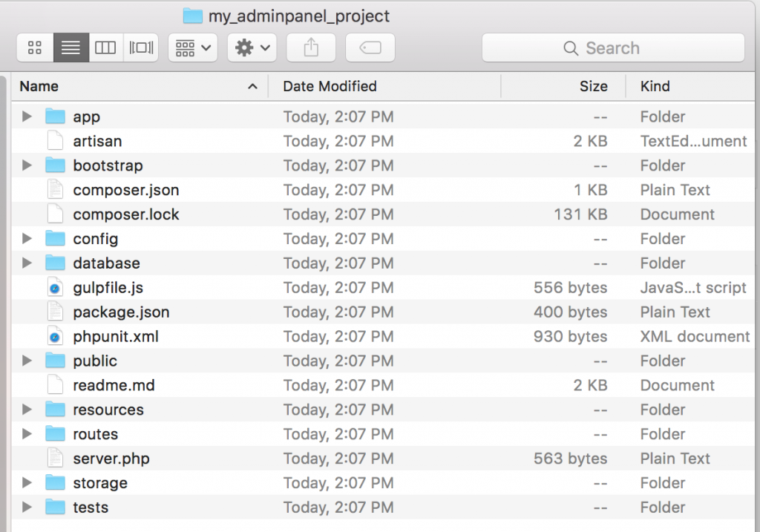Select the phpunit.xml file icon
760x532 pixels.
tap(55, 336)
